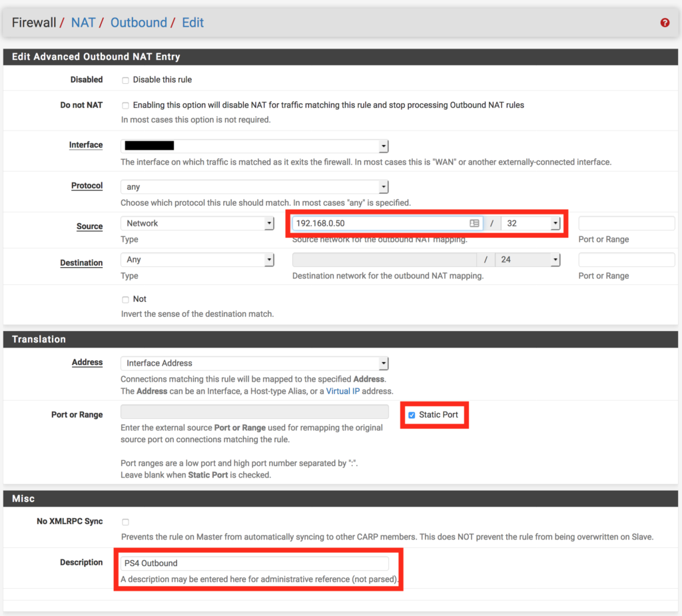
Task: Enable the Do not NAT checkbox
Action: [x=125, y=105]
